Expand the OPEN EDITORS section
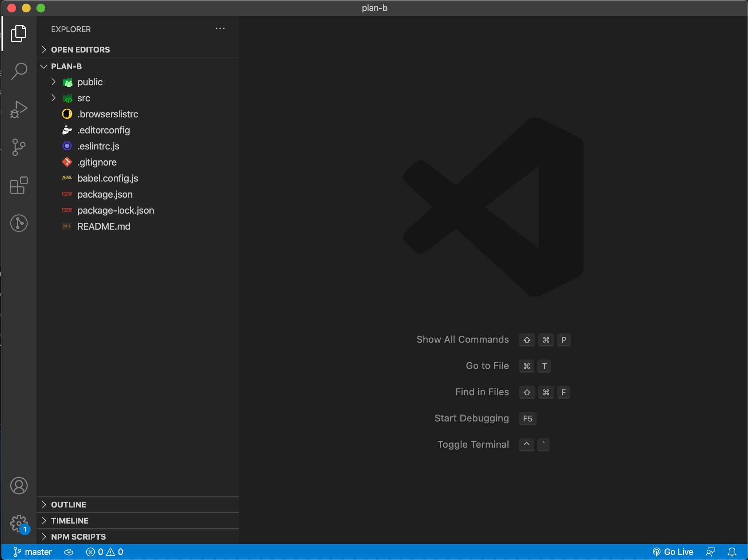Viewport: 748px width, 560px height. point(138,50)
